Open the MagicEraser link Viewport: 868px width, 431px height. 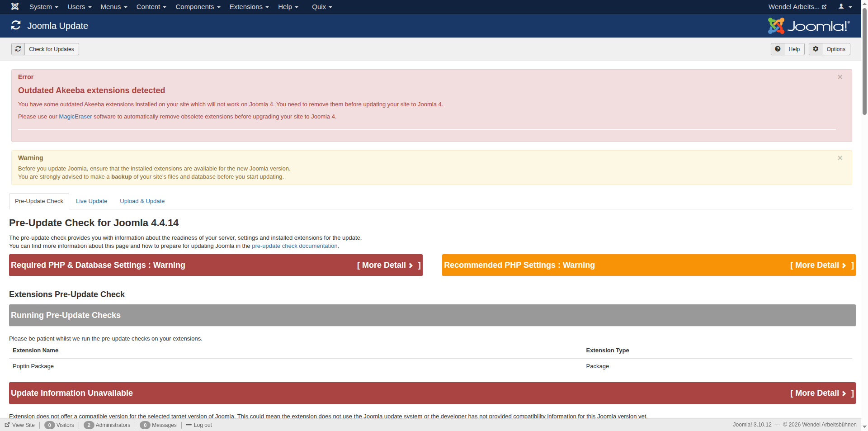pos(75,116)
